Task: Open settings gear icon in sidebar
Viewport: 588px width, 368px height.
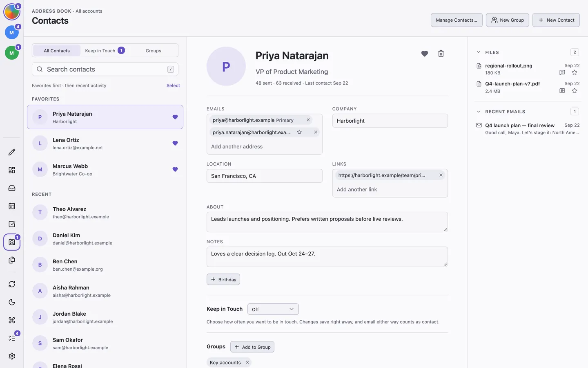Action: (12, 356)
